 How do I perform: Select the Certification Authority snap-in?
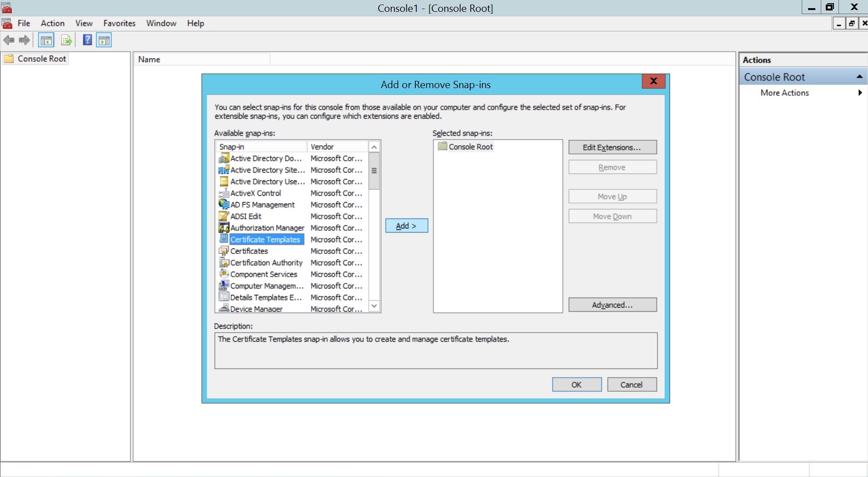click(x=266, y=263)
